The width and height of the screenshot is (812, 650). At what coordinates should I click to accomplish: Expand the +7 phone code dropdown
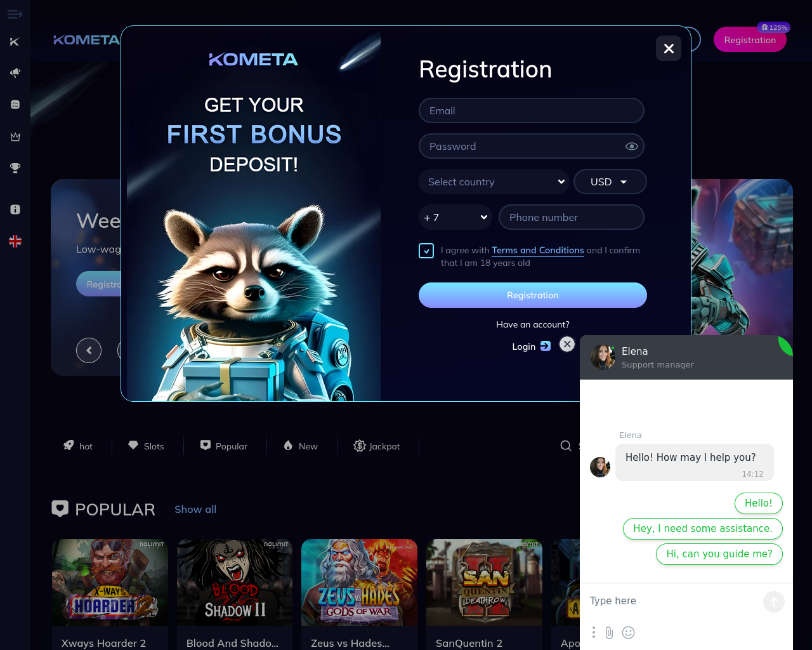[455, 217]
